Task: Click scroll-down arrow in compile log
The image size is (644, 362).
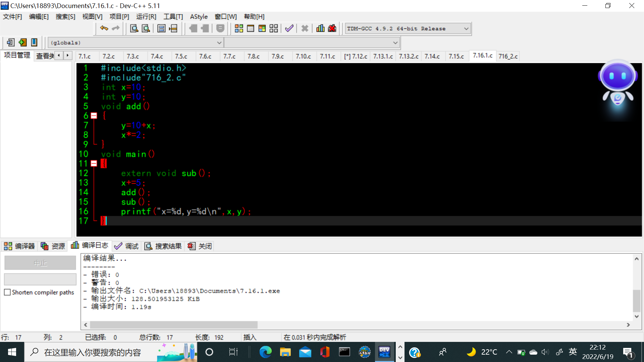Action: click(x=637, y=316)
